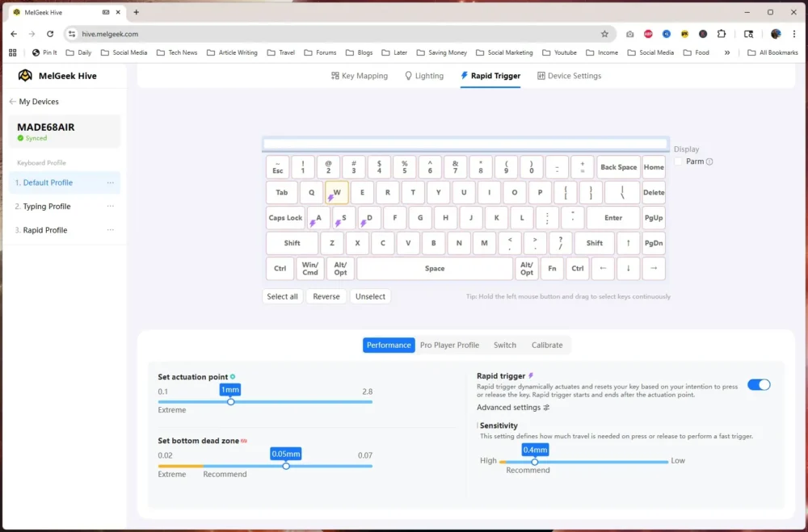Select the Default Profile entry

(65, 182)
